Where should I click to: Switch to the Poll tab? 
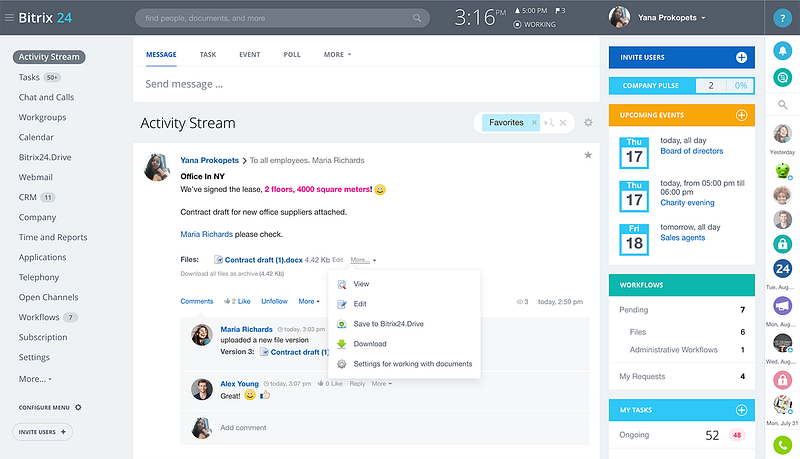coord(292,55)
